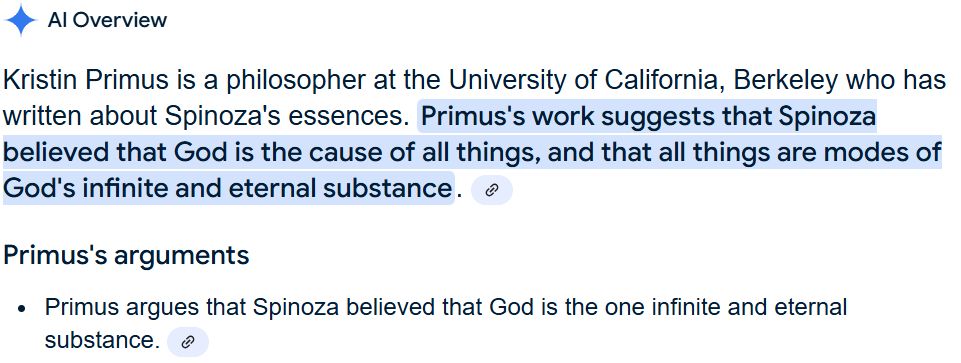961x363 pixels.
Task: Open the link chip after the bullet's 'substance.'
Action: coord(188,342)
